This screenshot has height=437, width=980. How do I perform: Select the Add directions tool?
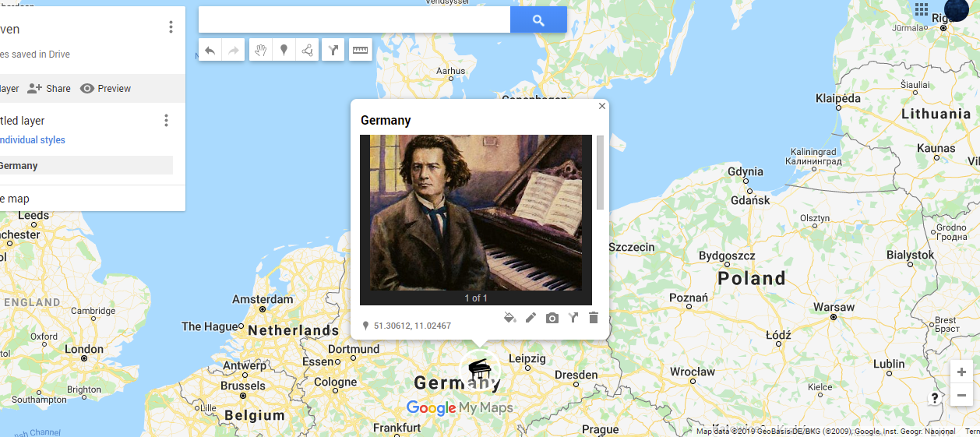coord(333,51)
